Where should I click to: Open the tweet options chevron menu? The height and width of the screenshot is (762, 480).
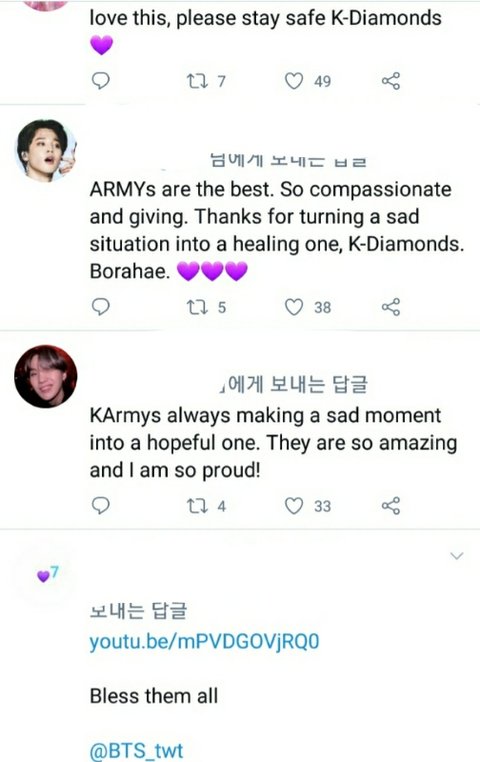[x=457, y=555]
